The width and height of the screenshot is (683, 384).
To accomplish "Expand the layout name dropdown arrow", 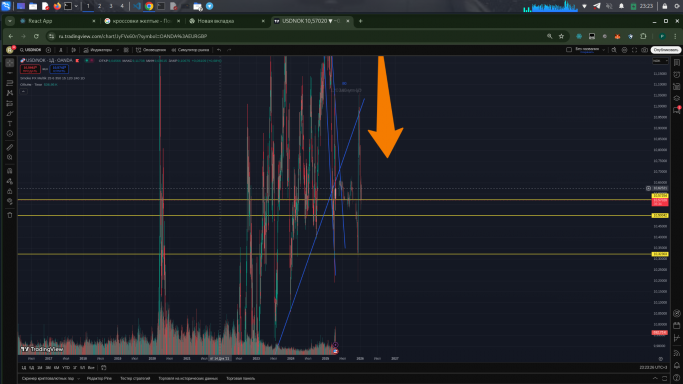I will pos(603,50).
